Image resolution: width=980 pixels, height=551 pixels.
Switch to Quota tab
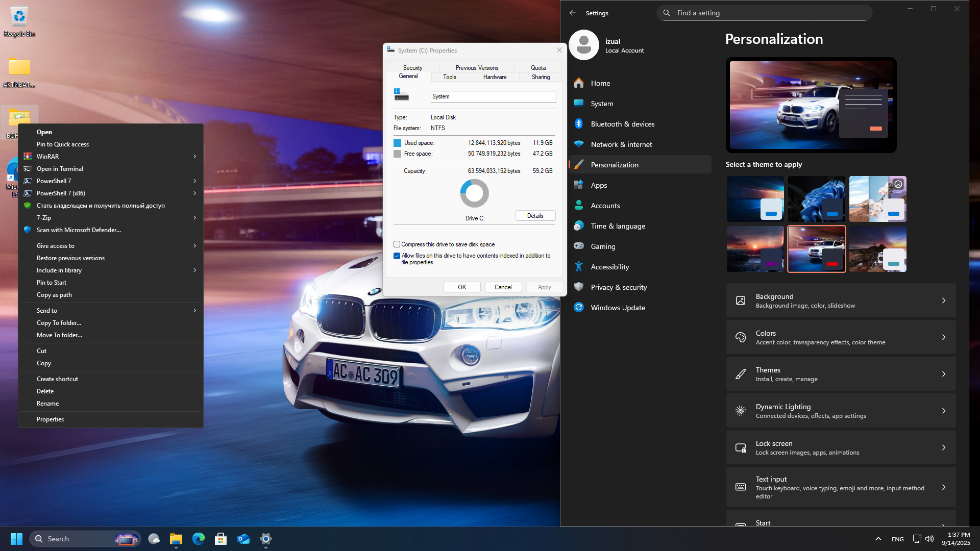click(538, 68)
